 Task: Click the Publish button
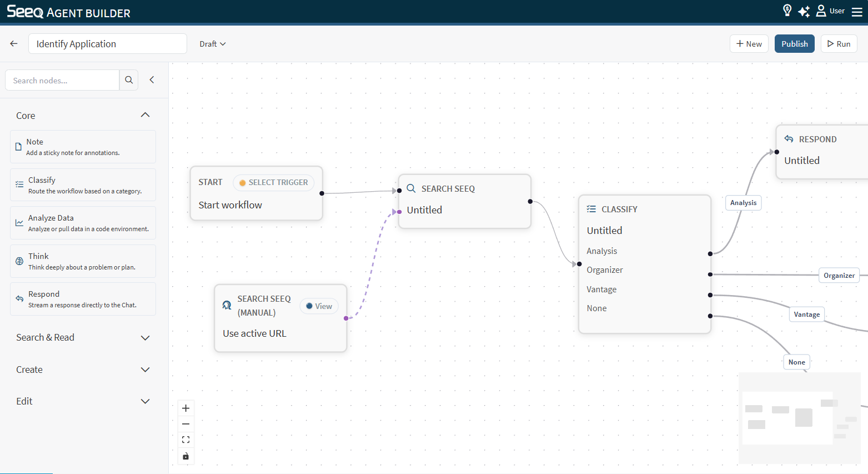(x=794, y=44)
